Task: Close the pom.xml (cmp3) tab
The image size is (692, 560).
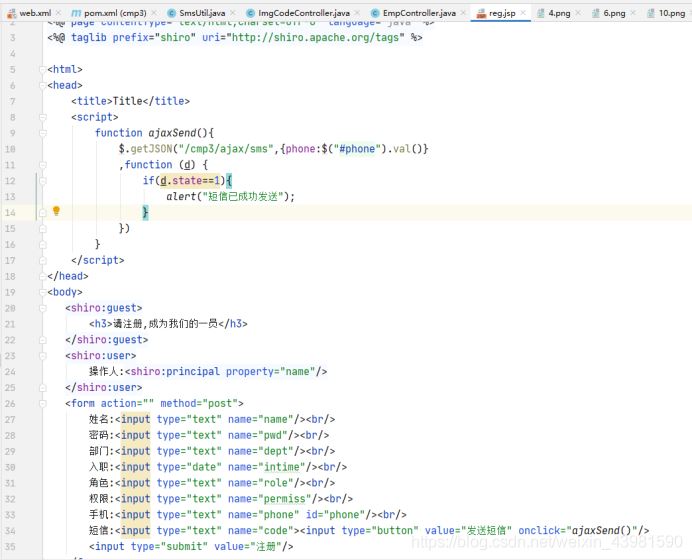Action: 154,13
